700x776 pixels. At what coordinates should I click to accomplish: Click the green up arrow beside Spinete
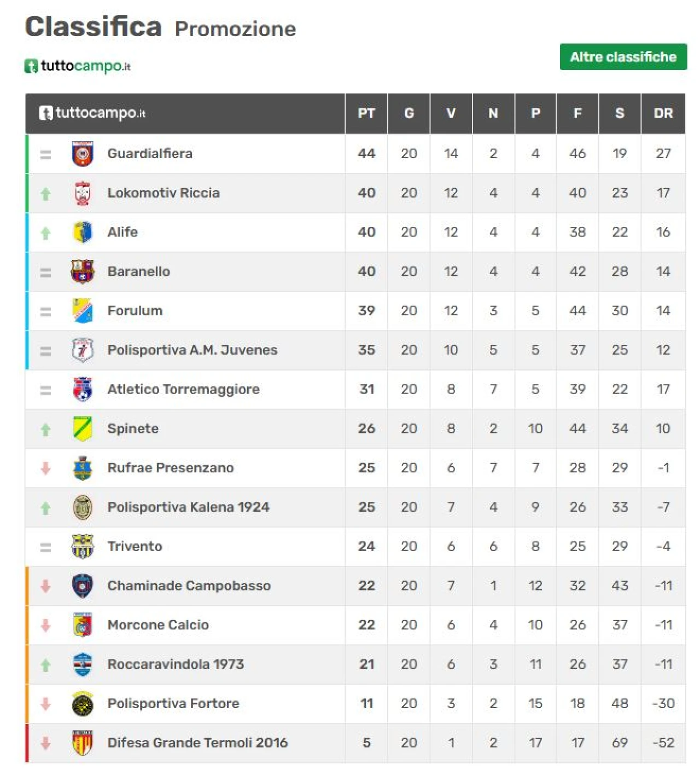point(45,430)
